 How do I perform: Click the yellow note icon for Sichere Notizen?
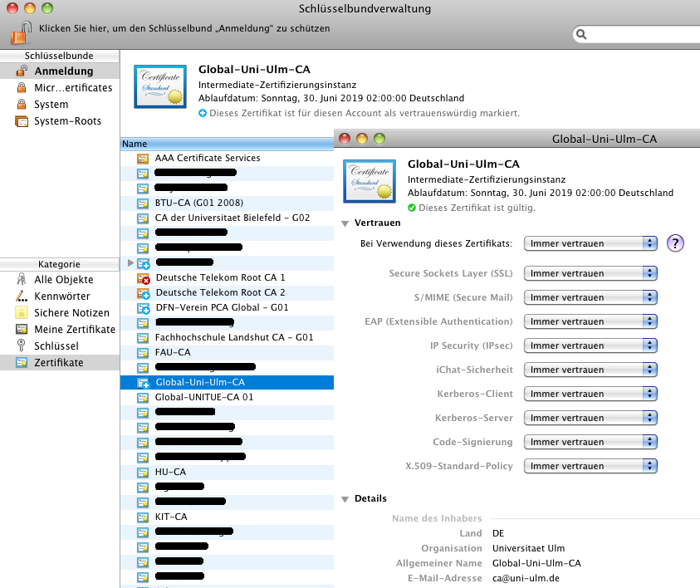(22, 312)
